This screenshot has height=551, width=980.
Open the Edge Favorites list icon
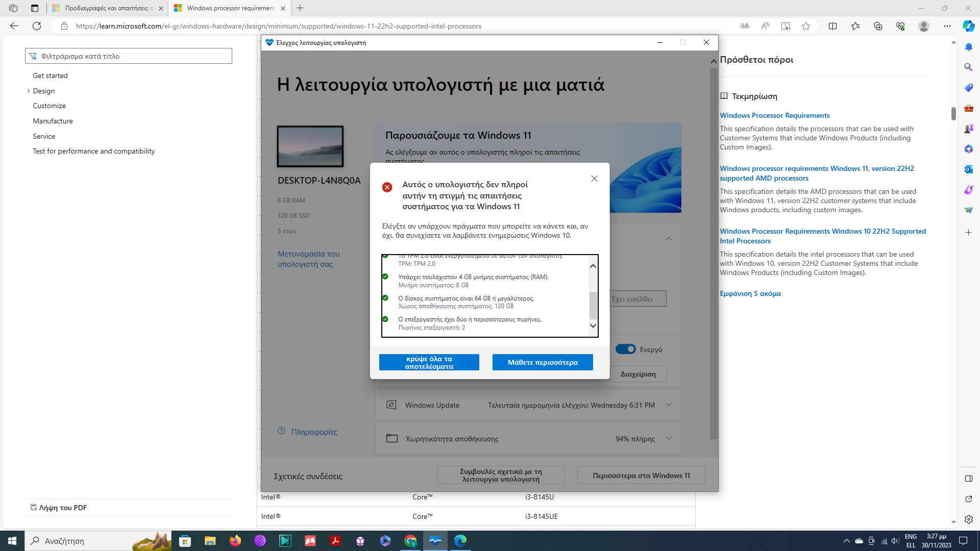coord(855,26)
